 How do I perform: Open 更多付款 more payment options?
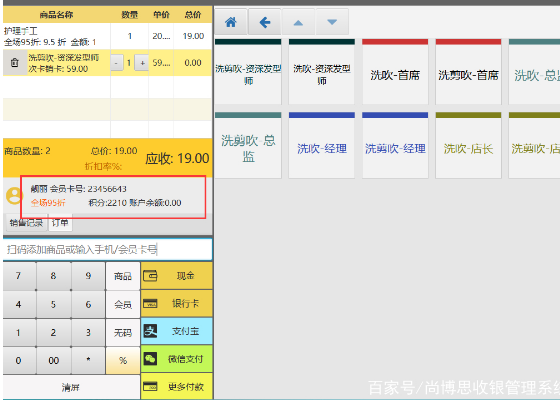(x=176, y=386)
